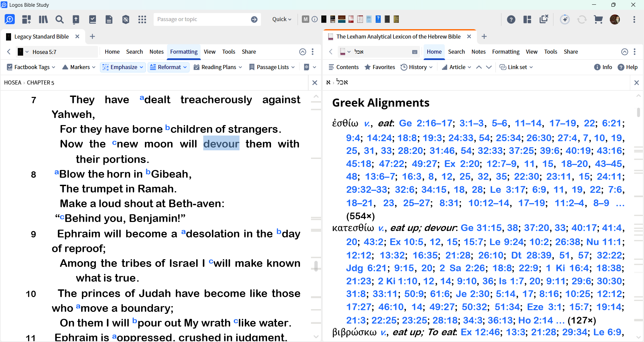Screen dimensions: 644x342
Task: Open the Bible panel Notes tab
Action: (x=157, y=52)
